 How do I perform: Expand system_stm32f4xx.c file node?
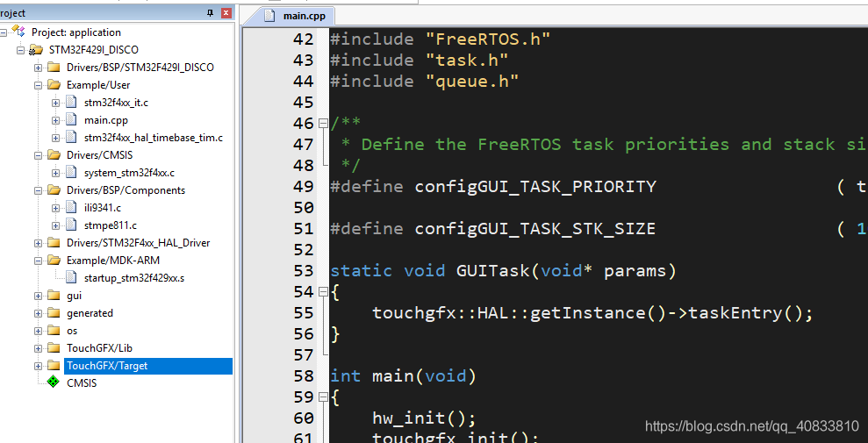56,173
